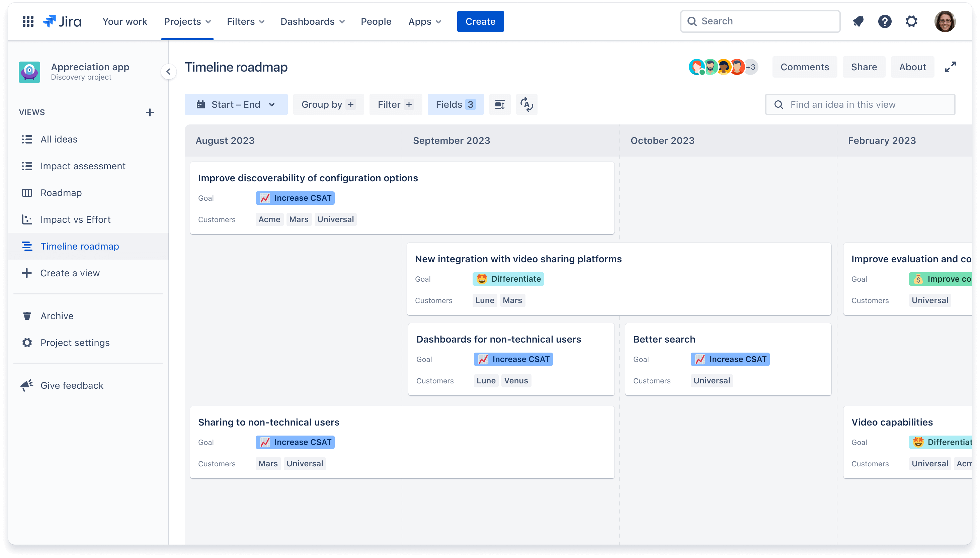The width and height of the screenshot is (980, 558).
Task: Click the Create button
Action: point(481,21)
